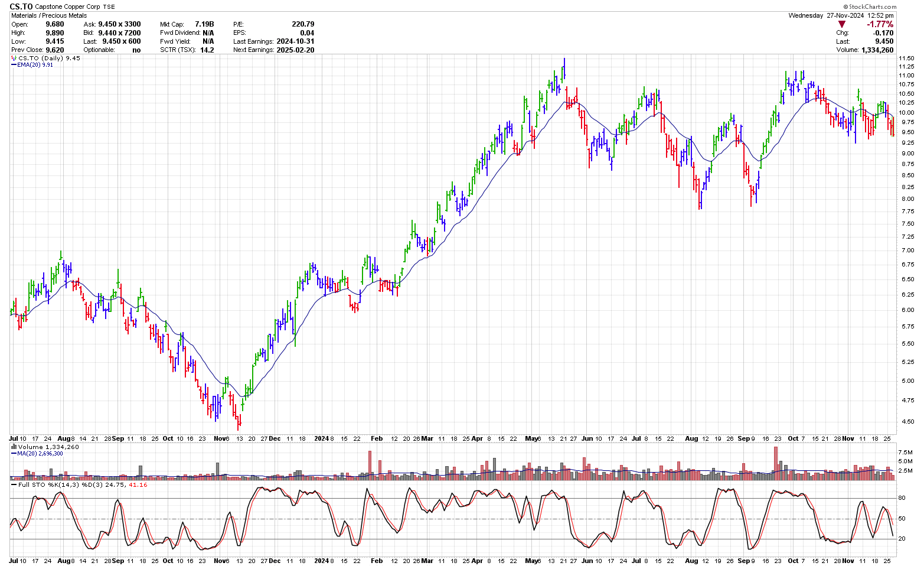Click the EMA(20) 9.91 legend entry

pyautogui.click(x=32, y=65)
